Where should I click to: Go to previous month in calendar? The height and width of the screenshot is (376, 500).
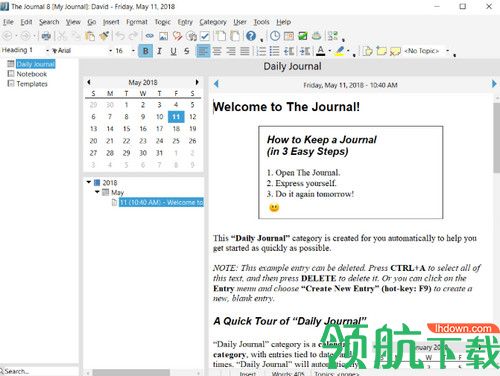coord(89,82)
